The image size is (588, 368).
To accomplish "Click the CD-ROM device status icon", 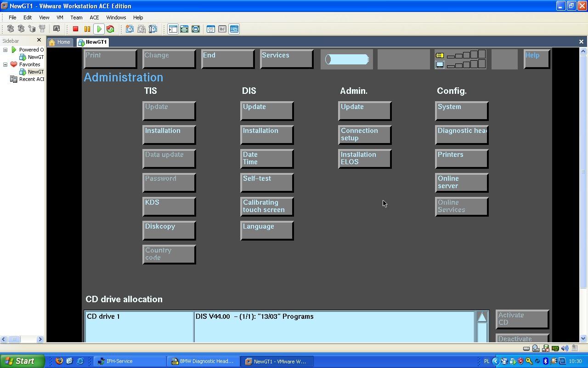I will 536,348.
